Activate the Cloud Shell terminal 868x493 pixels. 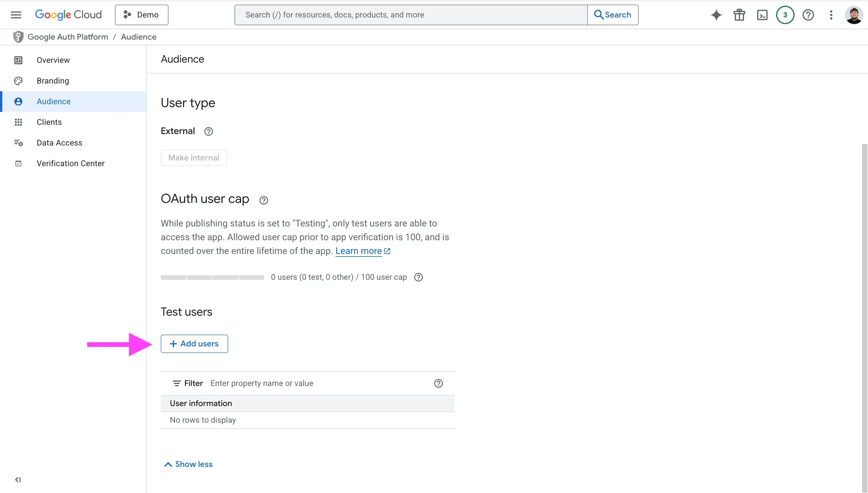click(762, 15)
